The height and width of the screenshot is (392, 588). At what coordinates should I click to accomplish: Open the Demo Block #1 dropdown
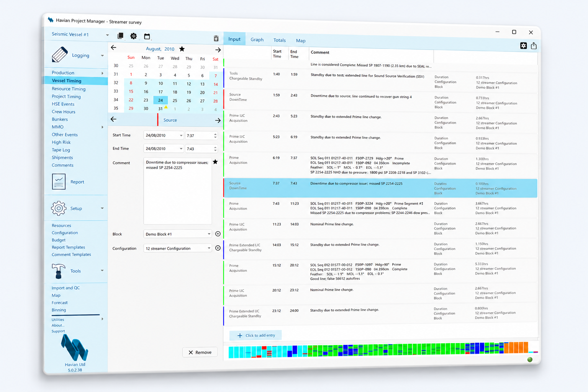click(209, 234)
